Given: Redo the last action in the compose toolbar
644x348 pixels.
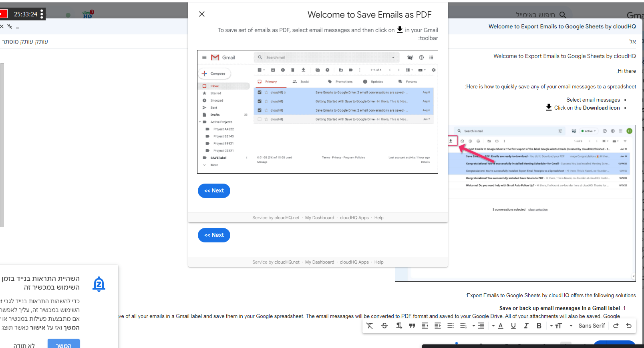Looking at the screenshot, I should 616,326.
